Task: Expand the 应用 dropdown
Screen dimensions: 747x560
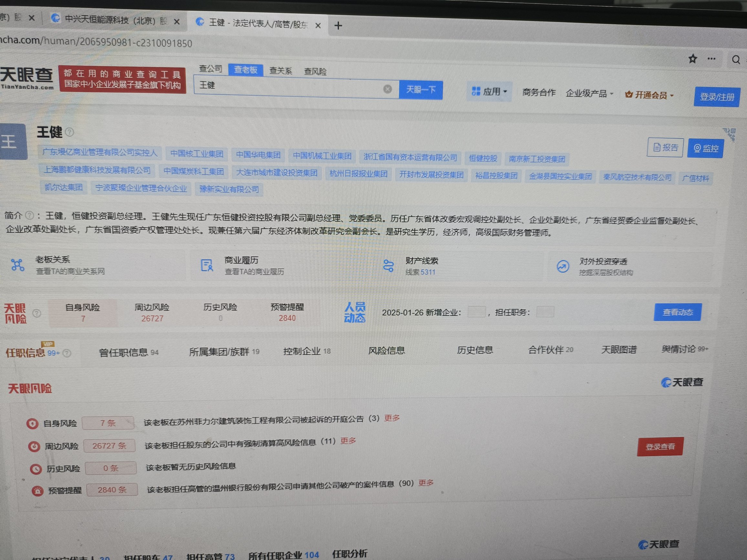Action: coord(490,91)
